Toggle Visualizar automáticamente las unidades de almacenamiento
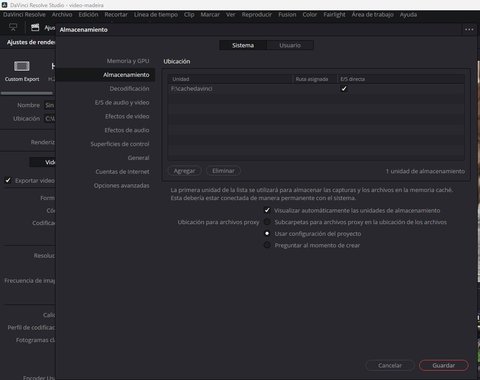The width and height of the screenshot is (480, 380). coord(267,210)
